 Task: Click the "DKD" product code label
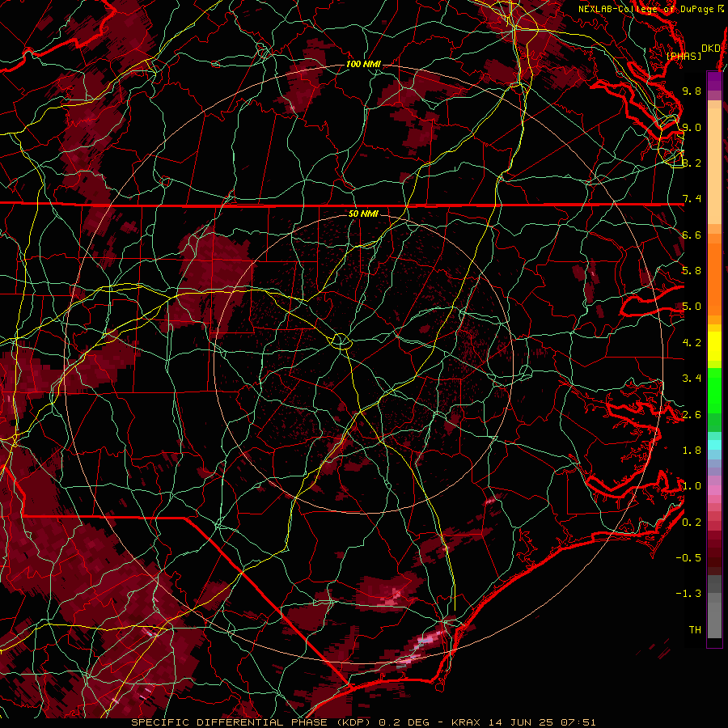tap(710, 49)
